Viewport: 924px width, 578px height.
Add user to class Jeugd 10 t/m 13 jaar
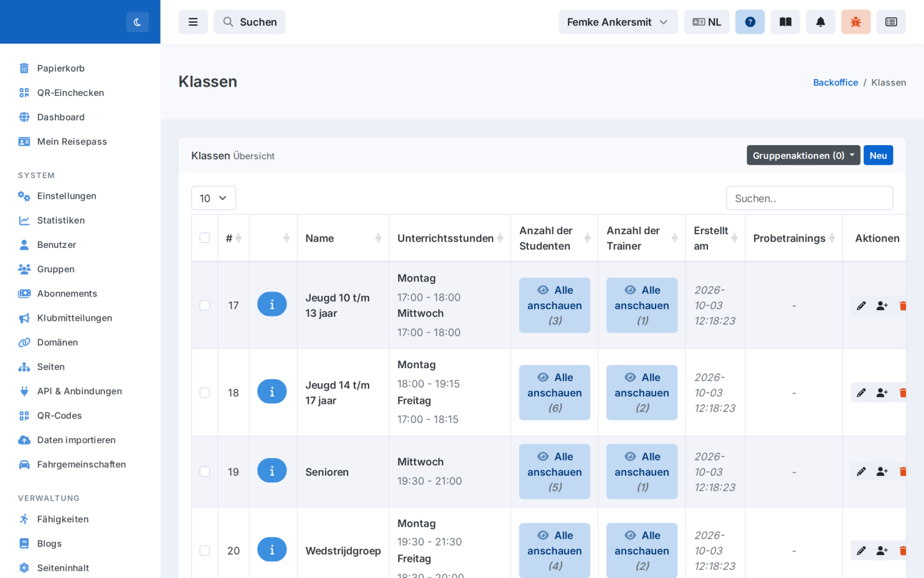[882, 306]
